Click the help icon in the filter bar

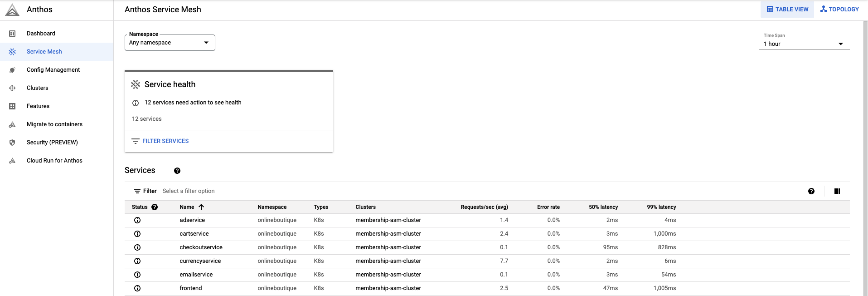pyautogui.click(x=811, y=191)
